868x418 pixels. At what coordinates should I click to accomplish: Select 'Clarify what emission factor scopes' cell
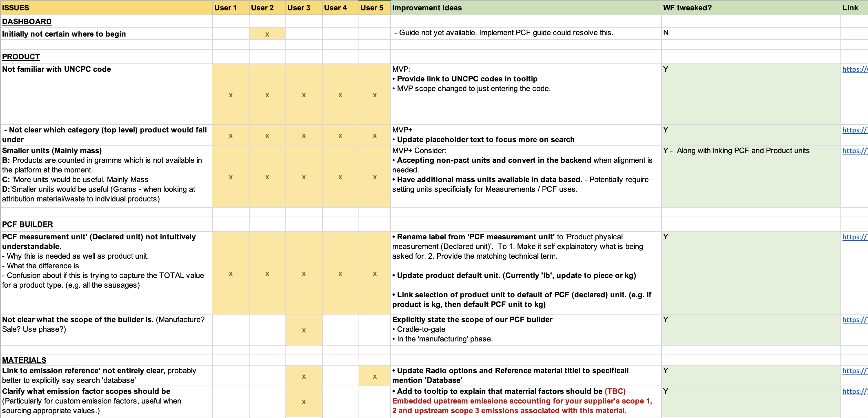point(106,401)
